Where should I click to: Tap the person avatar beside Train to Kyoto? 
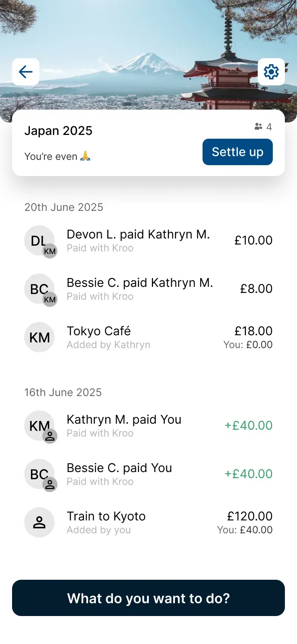coord(40,522)
